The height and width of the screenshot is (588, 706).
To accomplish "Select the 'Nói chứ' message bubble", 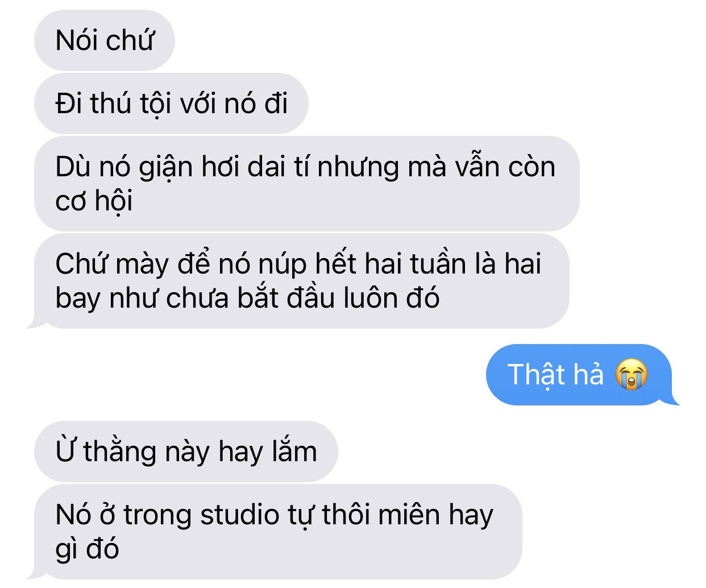I will click(x=105, y=40).
